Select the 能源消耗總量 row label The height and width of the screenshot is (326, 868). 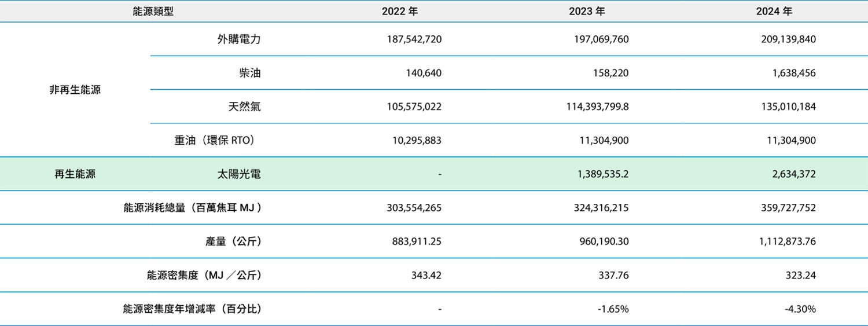(x=192, y=207)
